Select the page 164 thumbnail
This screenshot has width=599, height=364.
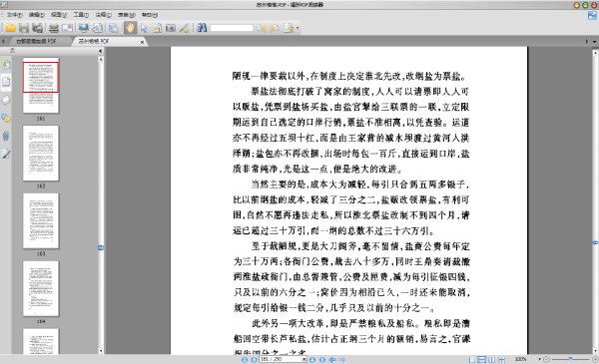click(x=41, y=289)
